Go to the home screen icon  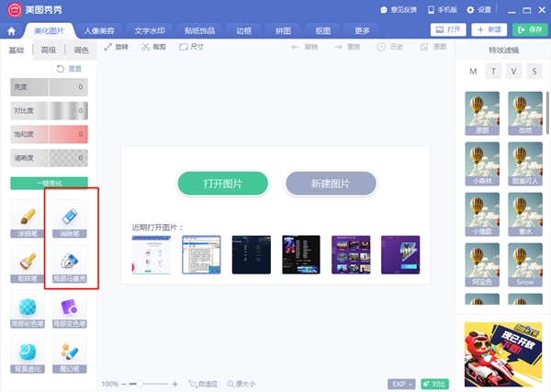[11, 31]
